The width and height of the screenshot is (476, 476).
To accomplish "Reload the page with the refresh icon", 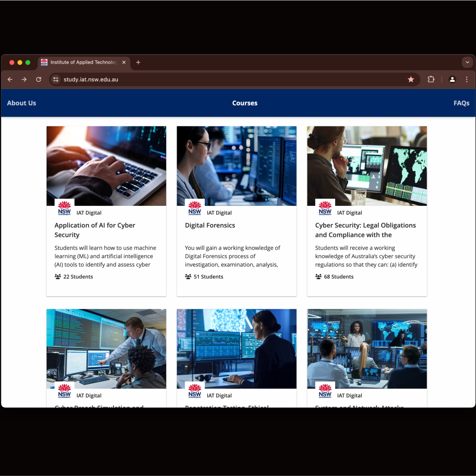I will [x=39, y=79].
